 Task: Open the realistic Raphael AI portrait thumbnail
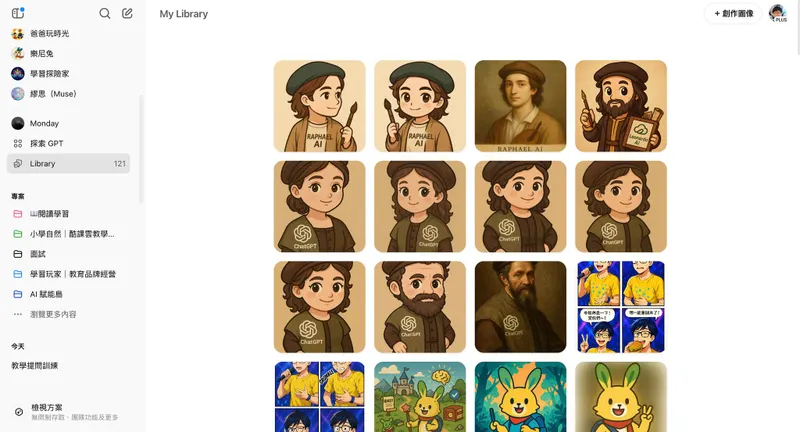520,106
